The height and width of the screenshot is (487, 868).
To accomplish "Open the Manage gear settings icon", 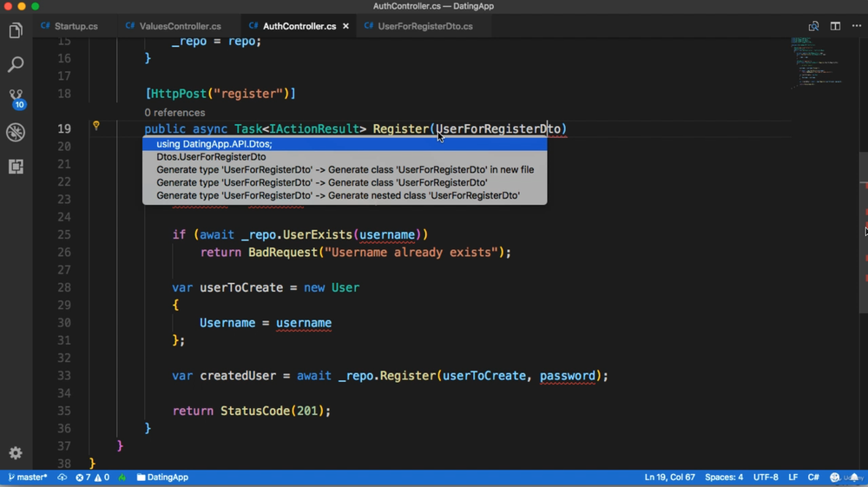I will click(x=16, y=453).
